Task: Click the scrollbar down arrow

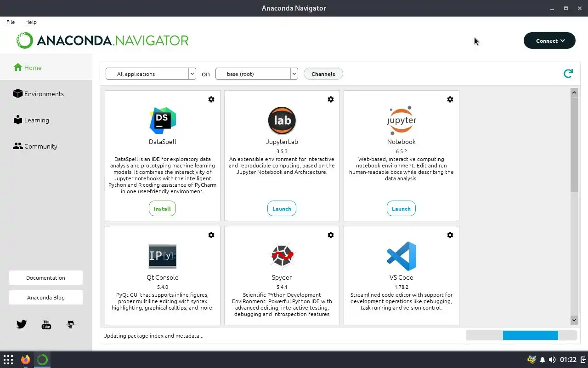Action: [x=574, y=320]
